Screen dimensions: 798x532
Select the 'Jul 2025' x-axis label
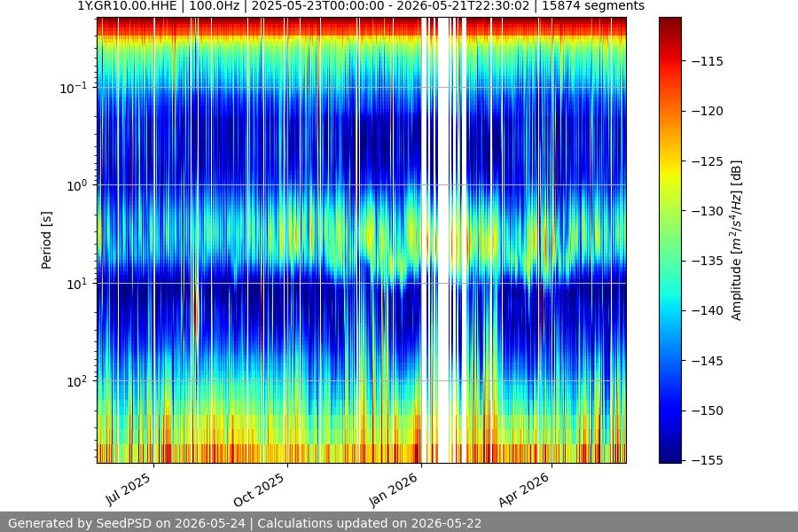pyautogui.click(x=129, y=489)
